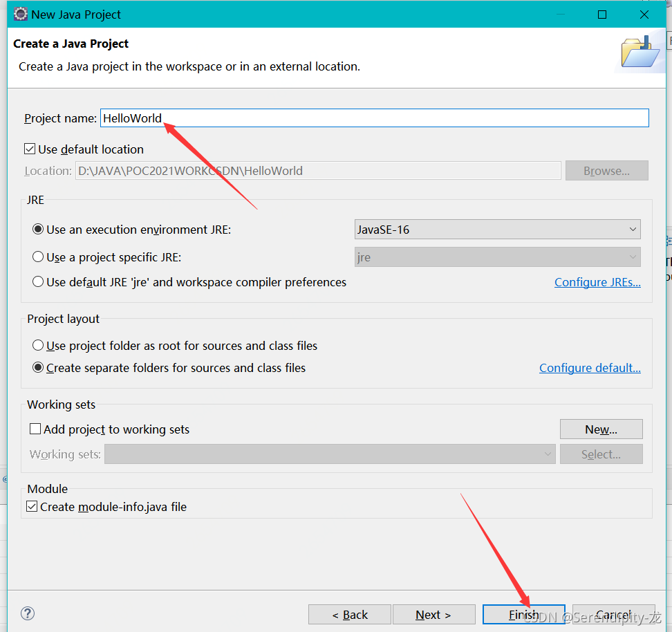Maximize the New Java Project dialog

601,15
